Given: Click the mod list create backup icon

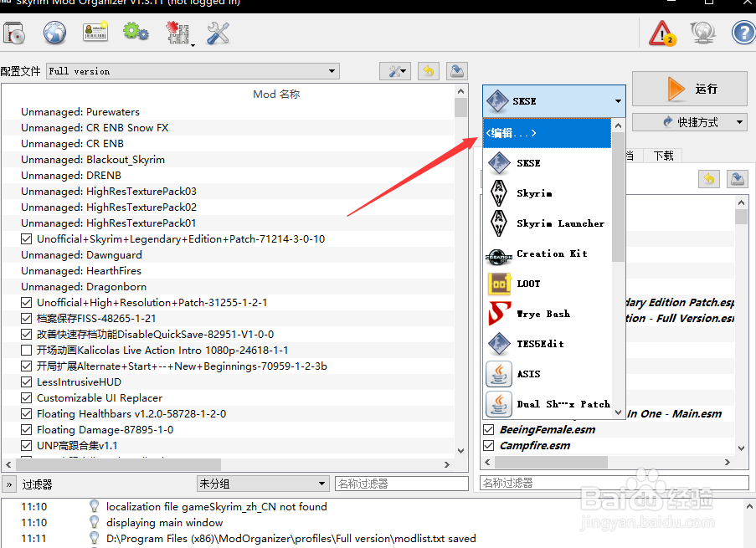Looking at the screenshot, I should tap(456, 71).
